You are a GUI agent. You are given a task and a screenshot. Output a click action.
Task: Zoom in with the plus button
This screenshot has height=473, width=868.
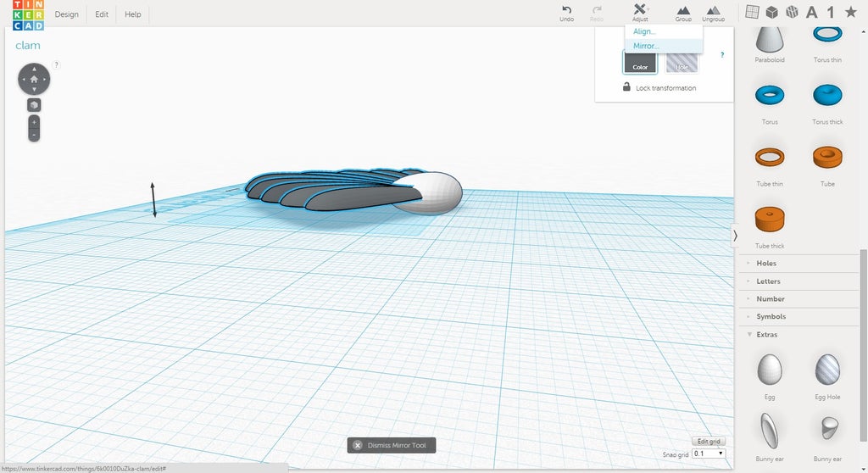(x=34, y=122)
